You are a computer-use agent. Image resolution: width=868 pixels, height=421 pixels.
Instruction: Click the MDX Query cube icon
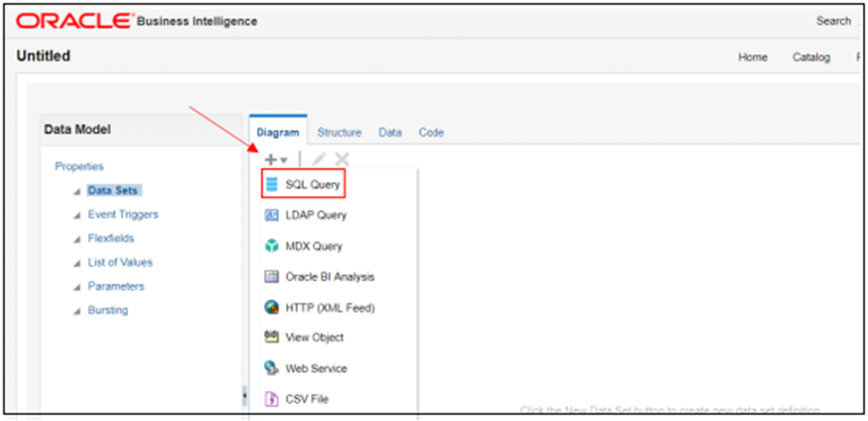272,246
